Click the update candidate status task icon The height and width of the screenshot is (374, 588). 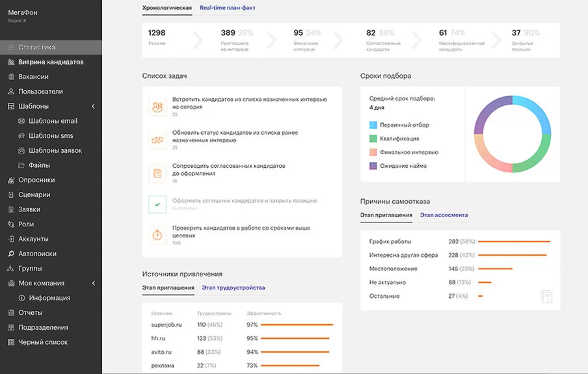[x=157, y=140]
